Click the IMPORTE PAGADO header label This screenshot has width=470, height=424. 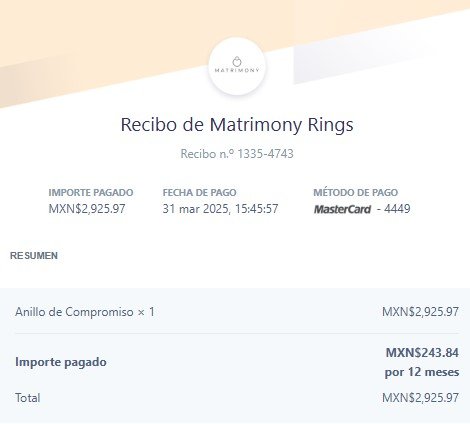click(91, 192)
